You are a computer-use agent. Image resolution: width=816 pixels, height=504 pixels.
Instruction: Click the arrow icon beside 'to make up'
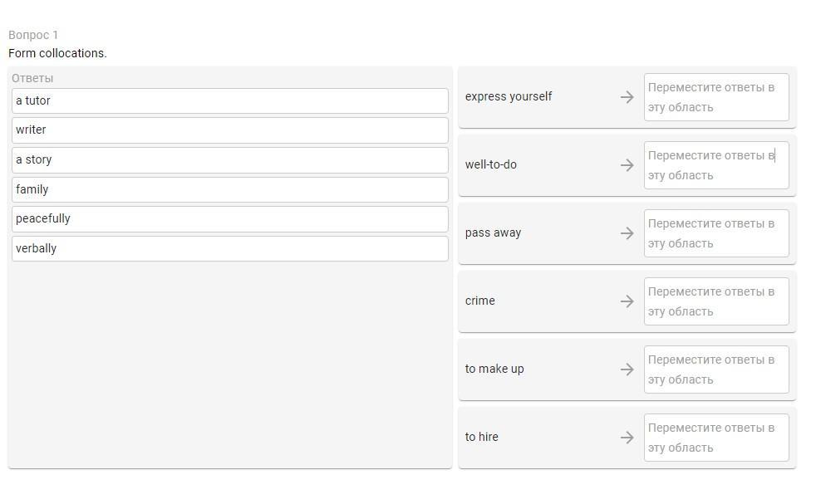[x=627, y=369]
